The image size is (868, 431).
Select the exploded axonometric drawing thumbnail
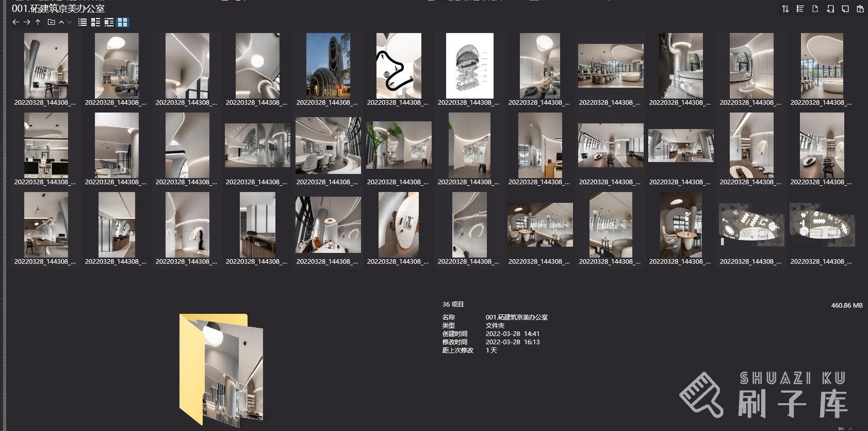(x=469, y=66)
